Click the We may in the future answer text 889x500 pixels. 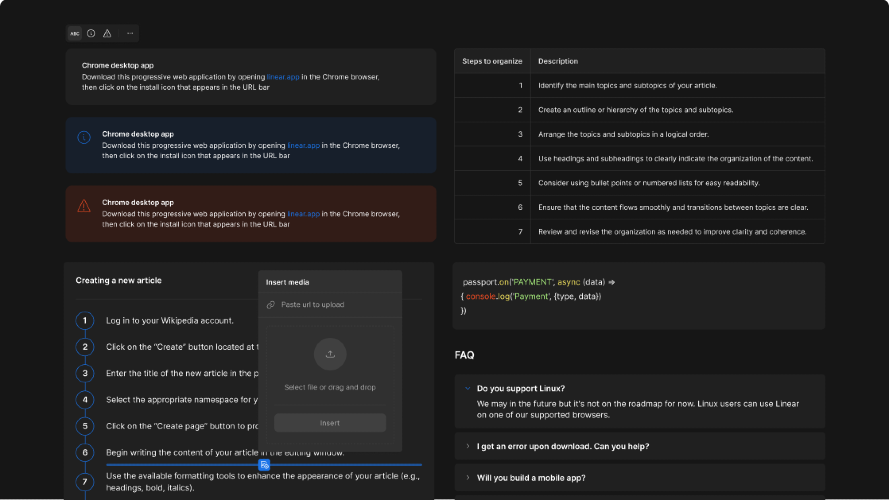point(638,409)
